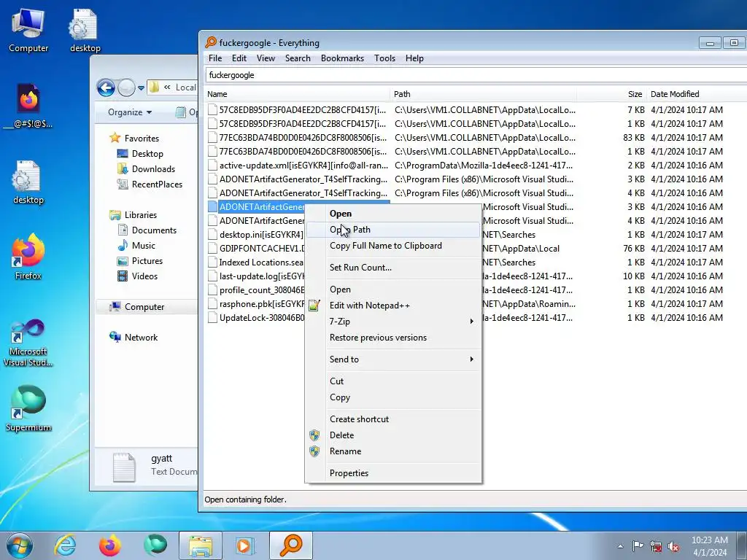Image resolution: width=747 pixels, height=560 pixels.
Task: Sort results by Date Modified column header
Action: point(697,94)
